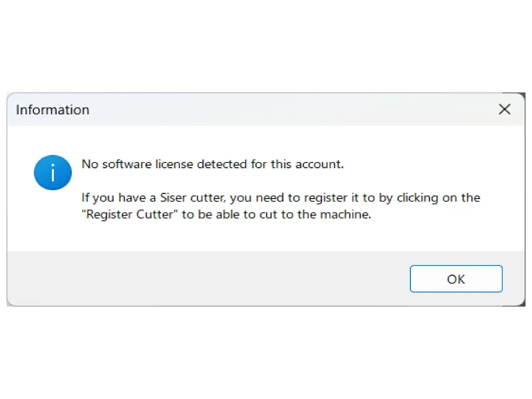Dismiss the license warning via OK
Image resolution: width=532 pixels, height=399 pixels.
[456, 279]
